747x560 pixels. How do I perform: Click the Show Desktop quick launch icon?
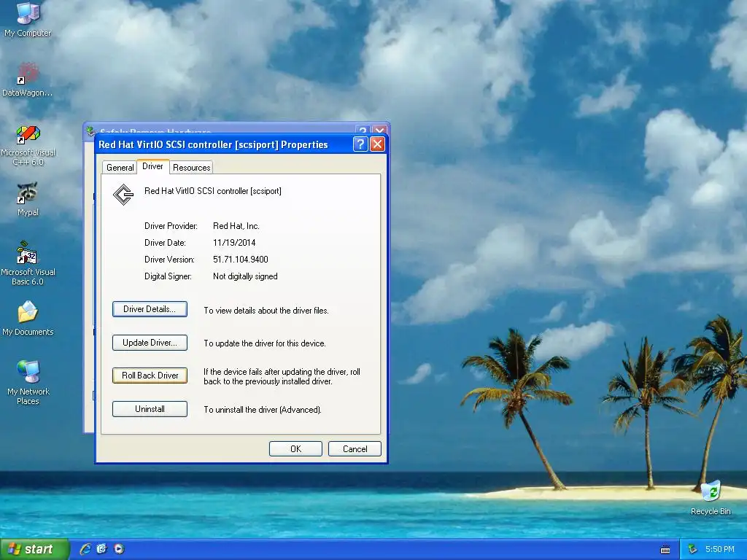click(102, 549)
